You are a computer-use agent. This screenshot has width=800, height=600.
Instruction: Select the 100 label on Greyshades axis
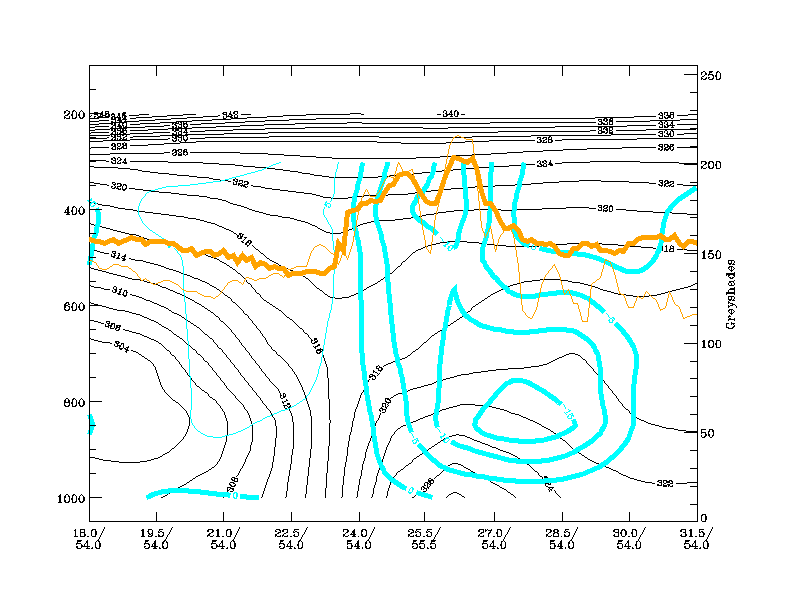click(710, 344)
